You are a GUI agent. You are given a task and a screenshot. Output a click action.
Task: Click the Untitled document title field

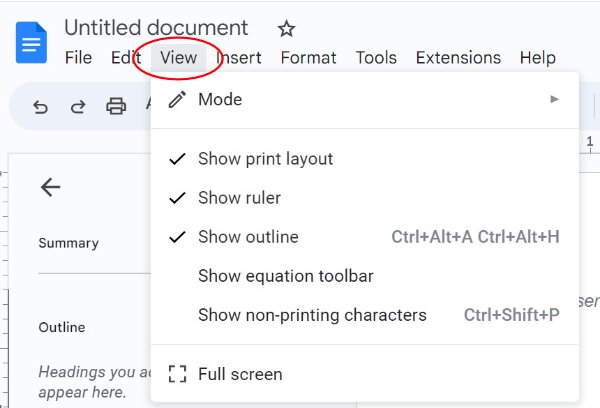point(156,28)
